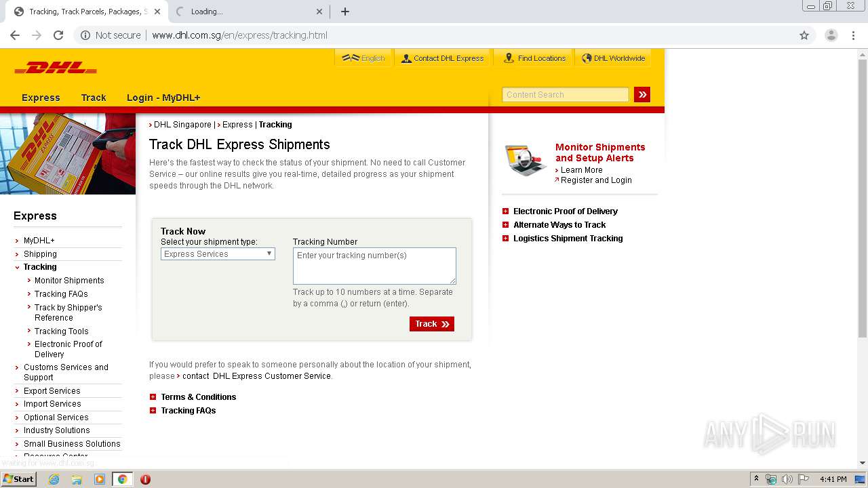Expand the Terms & Conditions section

point(153,397)
